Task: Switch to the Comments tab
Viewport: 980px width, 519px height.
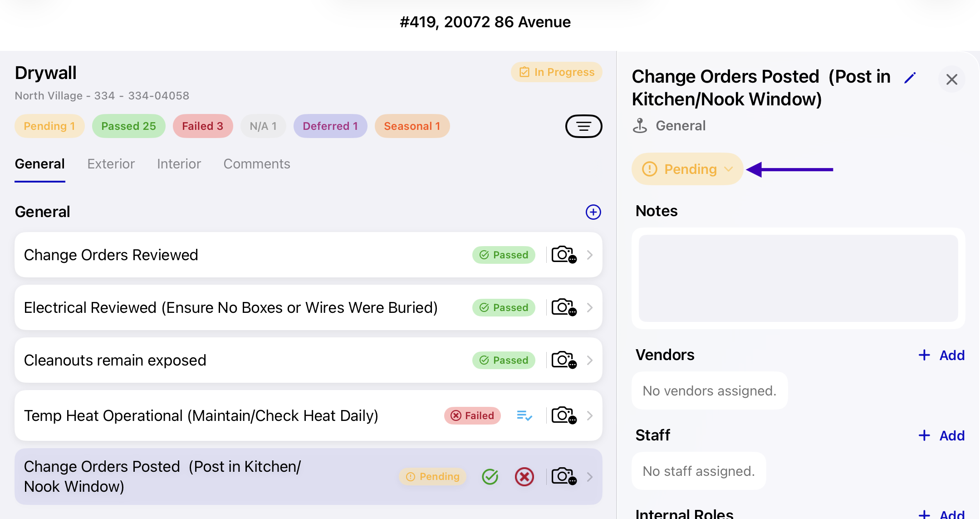Action: coord(257,164)
